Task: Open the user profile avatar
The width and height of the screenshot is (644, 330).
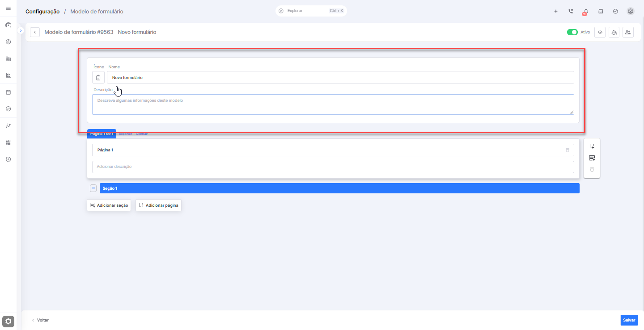Action: tap(631, 11)
